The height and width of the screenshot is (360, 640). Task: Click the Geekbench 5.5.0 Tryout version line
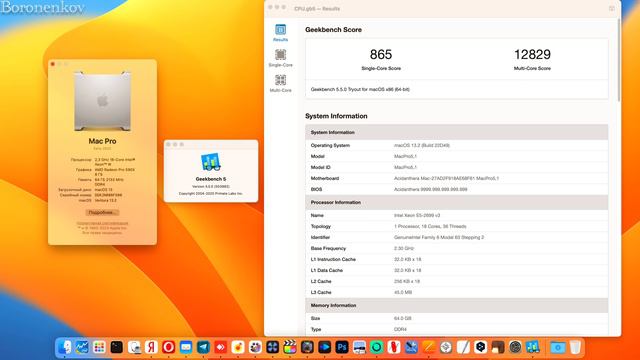(360, 89)
